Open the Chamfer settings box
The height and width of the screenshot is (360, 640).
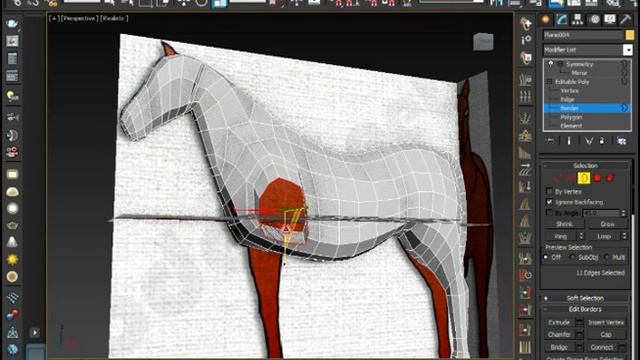[579, 335]
